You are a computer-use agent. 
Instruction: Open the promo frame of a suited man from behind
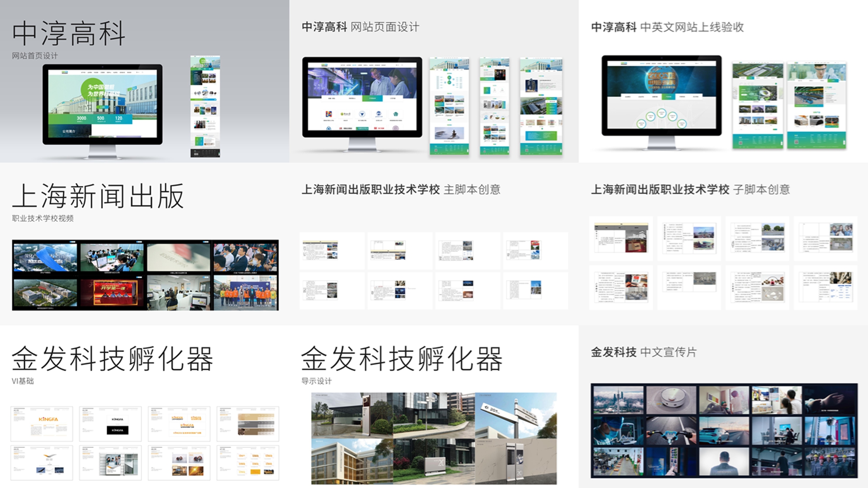point(724,461)
